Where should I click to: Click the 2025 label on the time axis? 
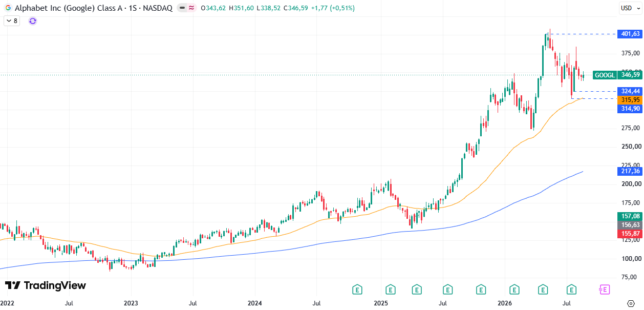[380, 303]
